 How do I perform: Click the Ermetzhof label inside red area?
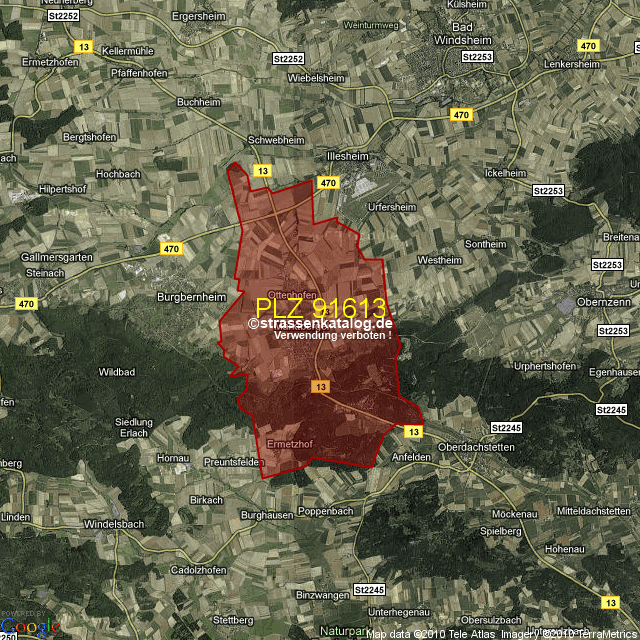point(292,443)
